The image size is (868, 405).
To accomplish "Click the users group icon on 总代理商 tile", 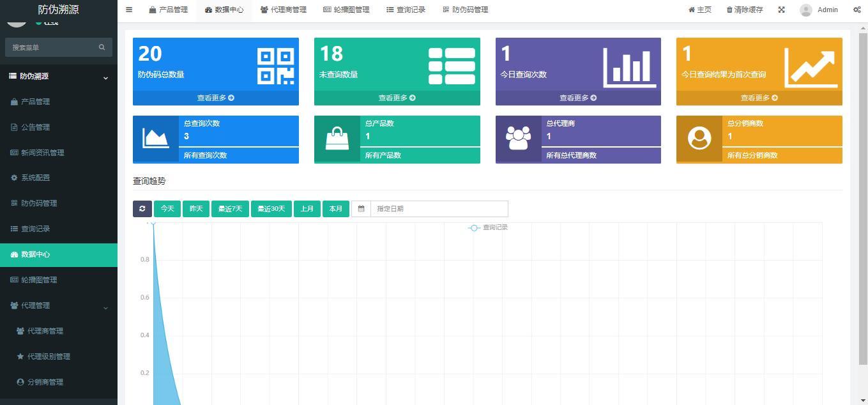I will point(518,138).
